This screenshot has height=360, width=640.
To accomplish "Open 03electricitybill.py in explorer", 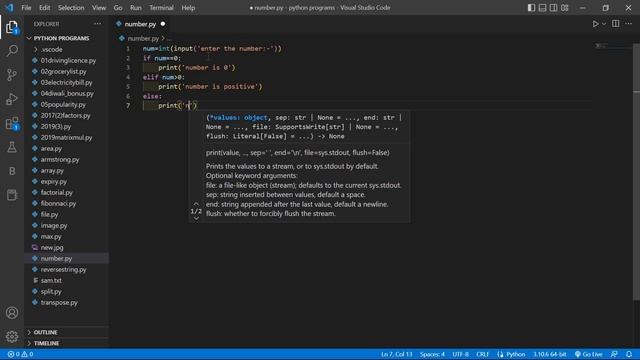I will 66,82.
